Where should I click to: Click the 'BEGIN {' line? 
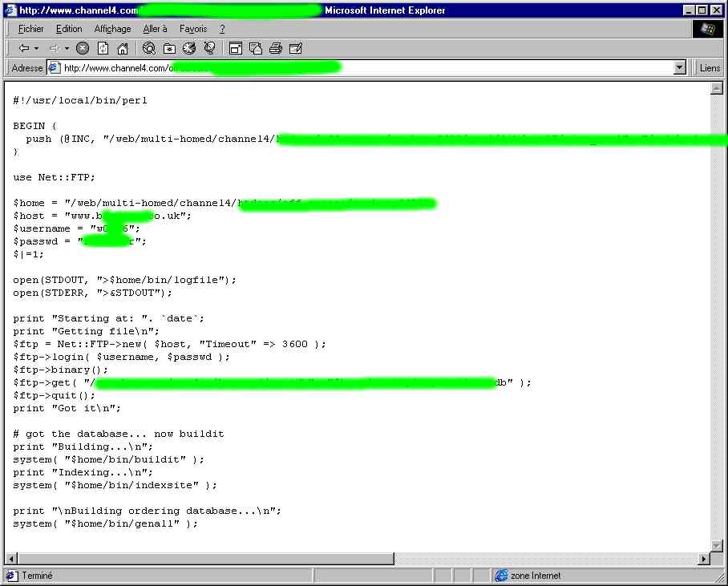pyautogui.click(x=34, y=126)
